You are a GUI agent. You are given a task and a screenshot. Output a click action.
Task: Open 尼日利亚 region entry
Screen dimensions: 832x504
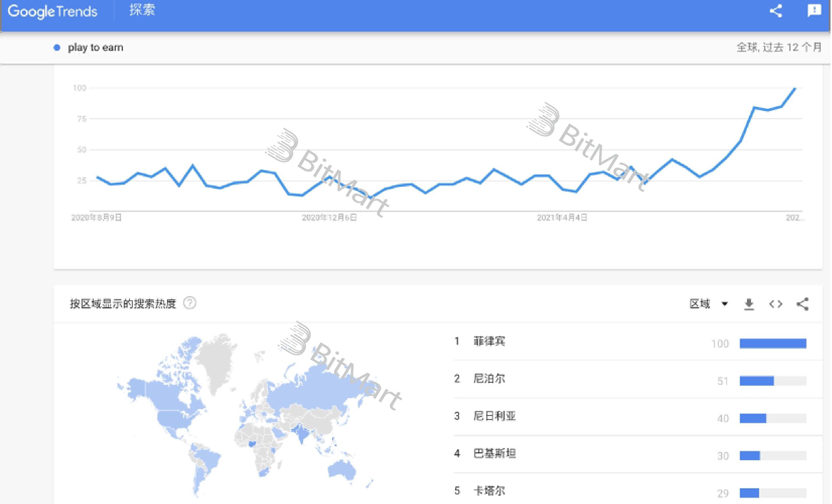494,416
